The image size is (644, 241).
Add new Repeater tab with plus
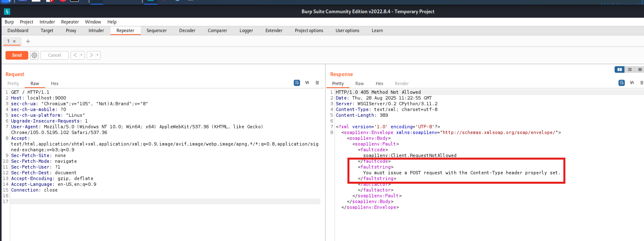point(28,41)
